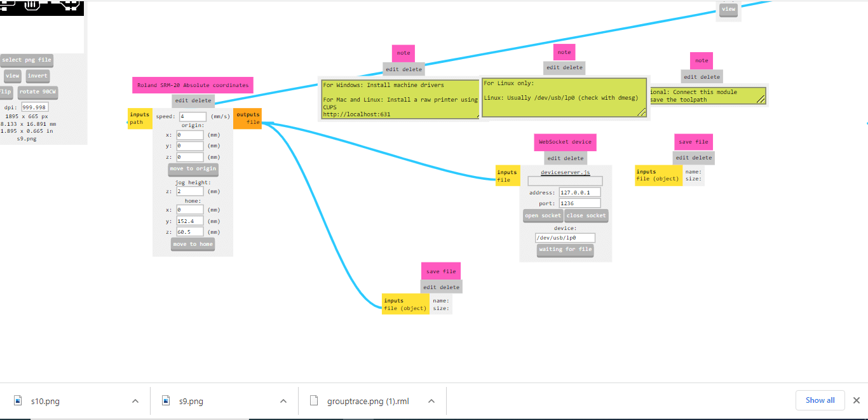Click the For Linux only note text area

click(x=564, y=98)
